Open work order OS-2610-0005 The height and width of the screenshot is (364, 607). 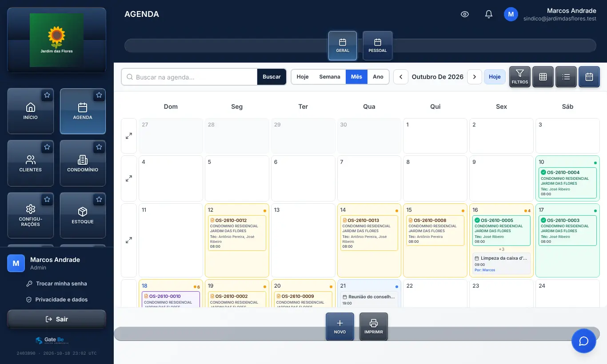pos(501,230)
